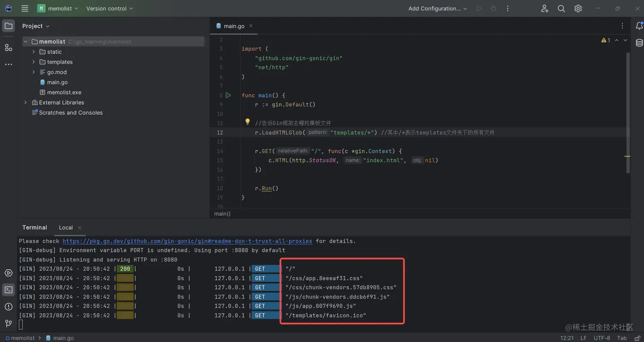Open the Run tool window icon
This screenshot has height=342, width=644.
9,273
